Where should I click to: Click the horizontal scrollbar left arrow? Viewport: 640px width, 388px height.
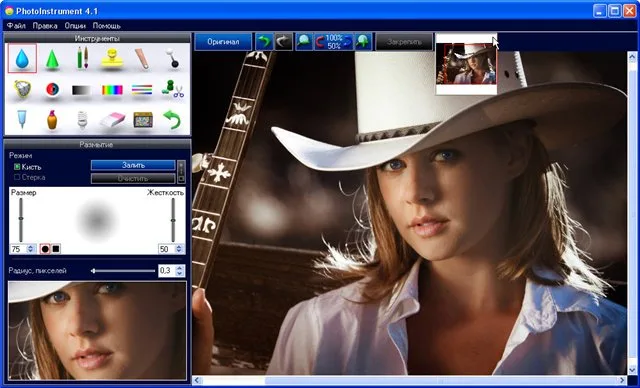click(x=197, y=380)
